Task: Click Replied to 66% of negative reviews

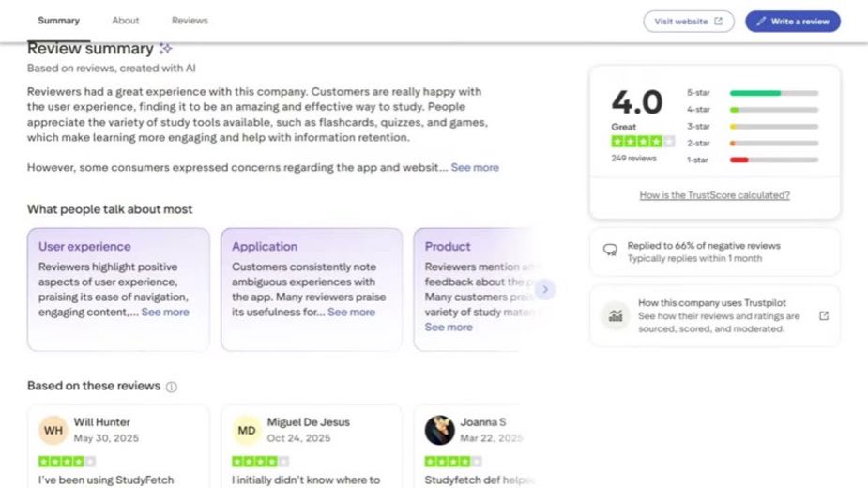Action: 704,245
